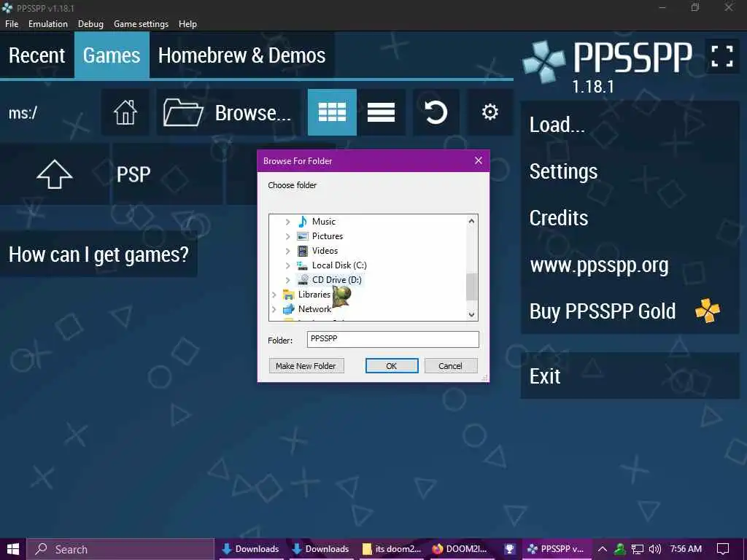
Task: Open the File menu
Action: [12, 24]
